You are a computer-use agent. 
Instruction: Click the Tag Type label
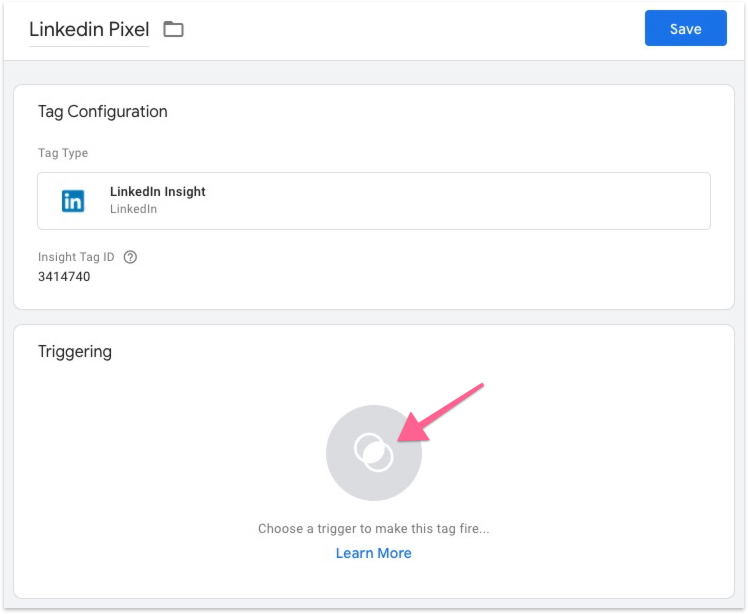(x=63, y=153)
